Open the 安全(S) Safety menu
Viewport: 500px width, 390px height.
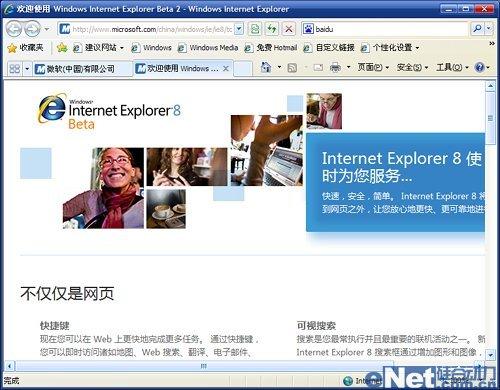[x=412, y=68]
